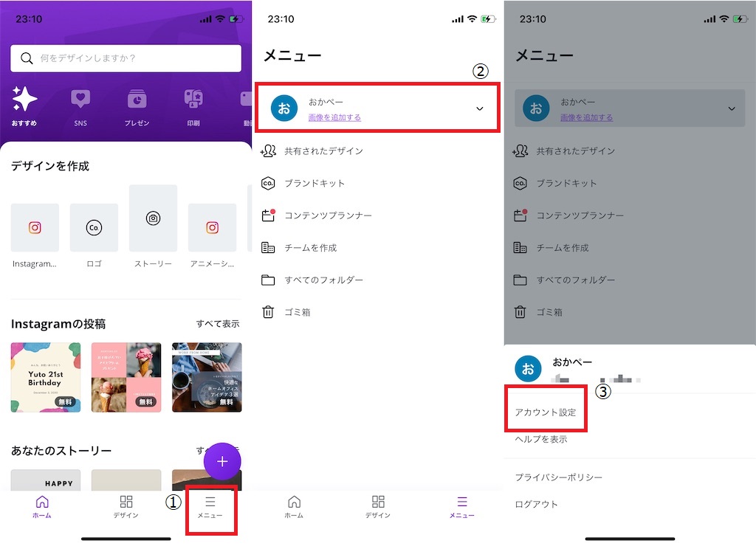The height and width of the screenshot is (546, 756).
Task: Open すべてのフォルダー text in middle screen
Action: coord(323,280)
